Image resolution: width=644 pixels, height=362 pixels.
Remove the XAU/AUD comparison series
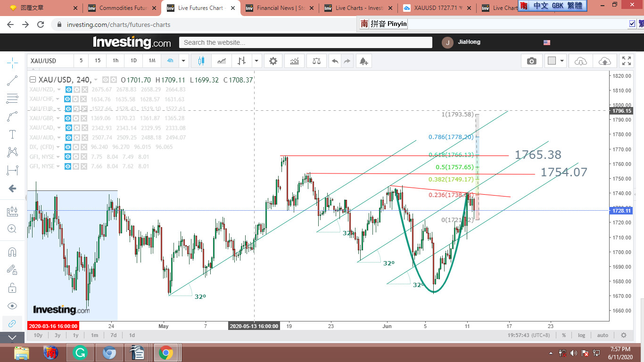coord(84,138)
